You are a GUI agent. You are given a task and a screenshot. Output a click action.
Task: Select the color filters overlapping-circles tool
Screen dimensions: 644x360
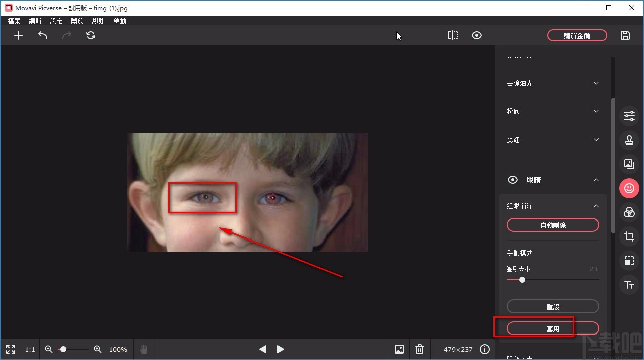tap(629, 212)
